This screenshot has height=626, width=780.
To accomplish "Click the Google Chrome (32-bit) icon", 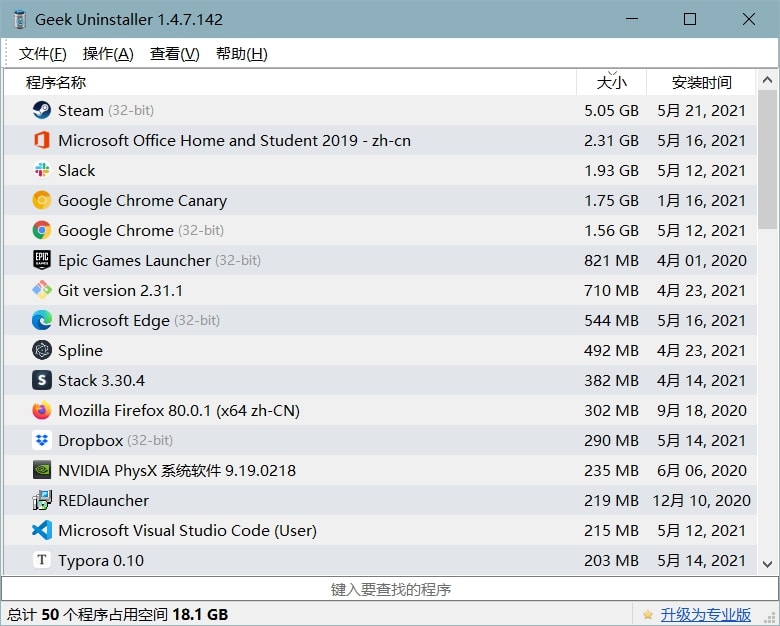I will 42,230.
